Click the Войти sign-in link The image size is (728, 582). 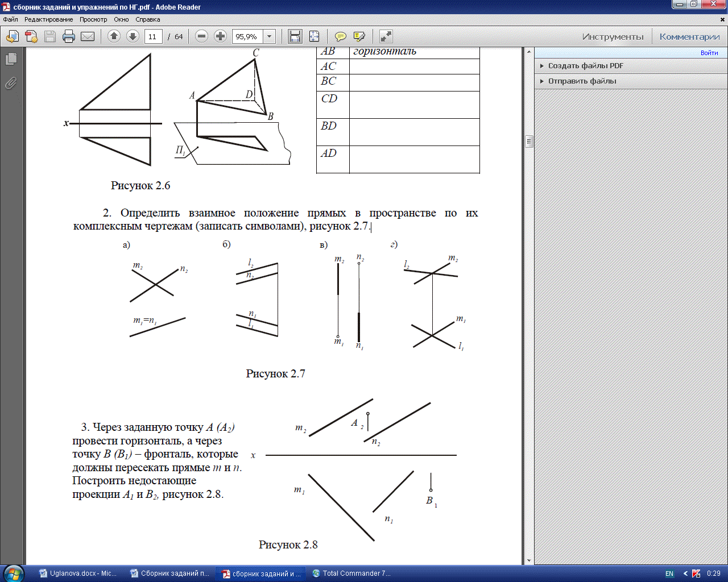pos(709,53)
